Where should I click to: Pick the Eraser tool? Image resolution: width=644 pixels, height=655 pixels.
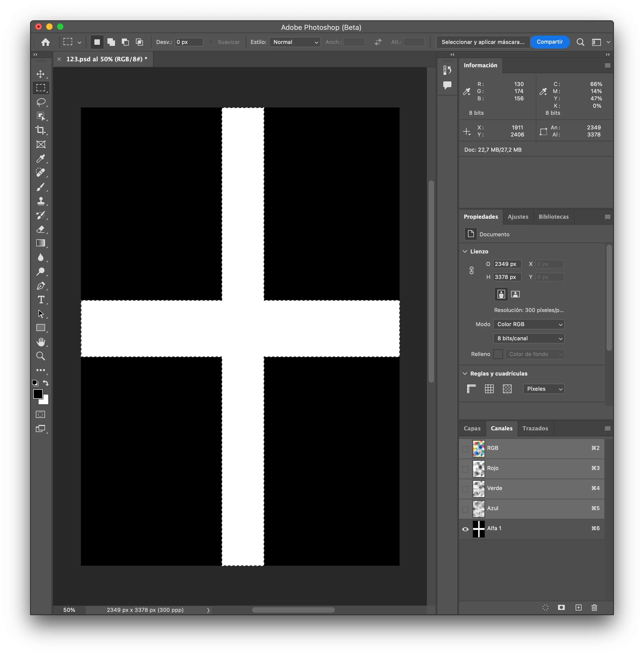tap(41, 229)
